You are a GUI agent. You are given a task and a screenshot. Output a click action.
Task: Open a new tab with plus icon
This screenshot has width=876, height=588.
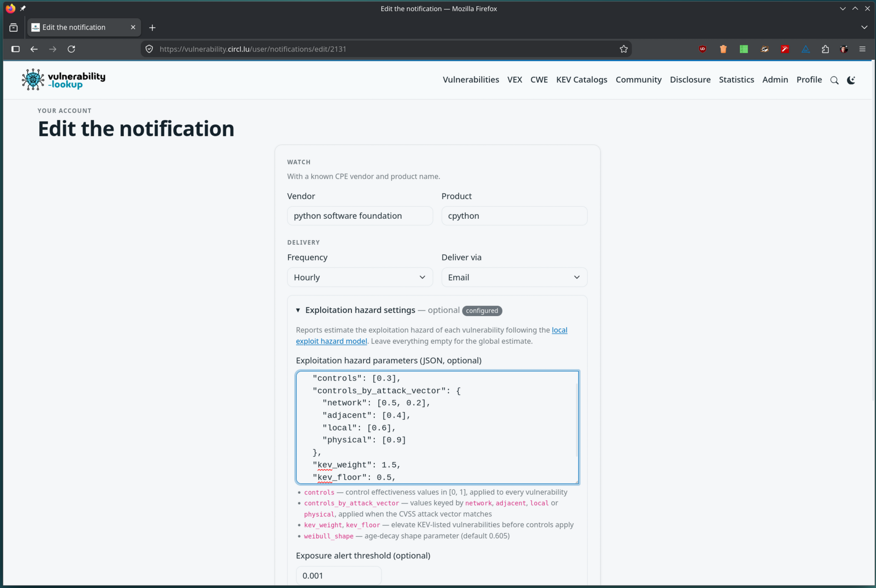[152, 28]
